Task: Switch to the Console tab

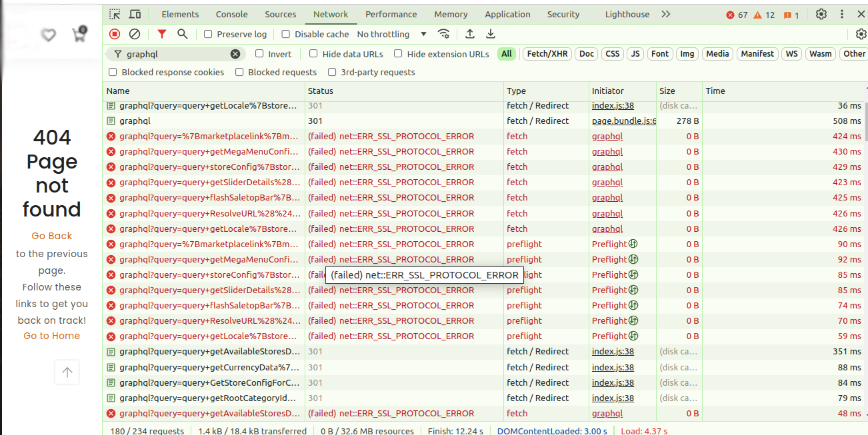Action: (x=231, y=14)
